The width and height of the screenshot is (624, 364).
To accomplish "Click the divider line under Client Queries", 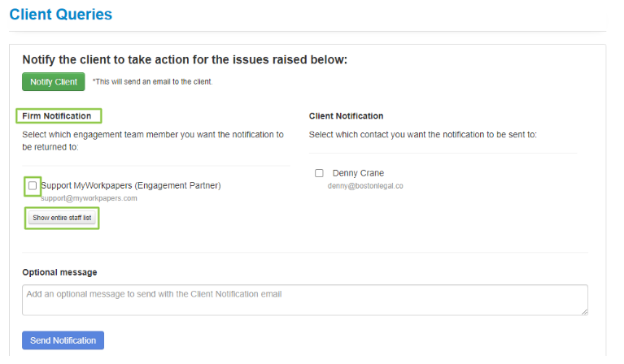I will coord(309,32).
